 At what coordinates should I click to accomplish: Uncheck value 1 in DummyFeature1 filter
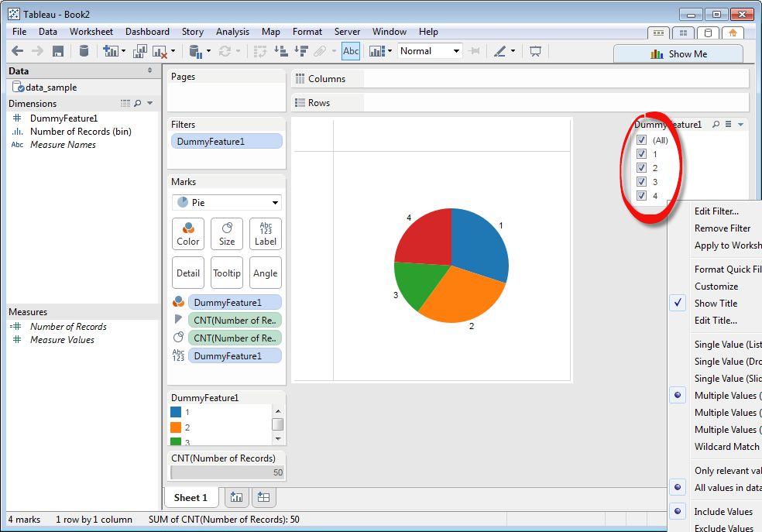pos(641,154)
